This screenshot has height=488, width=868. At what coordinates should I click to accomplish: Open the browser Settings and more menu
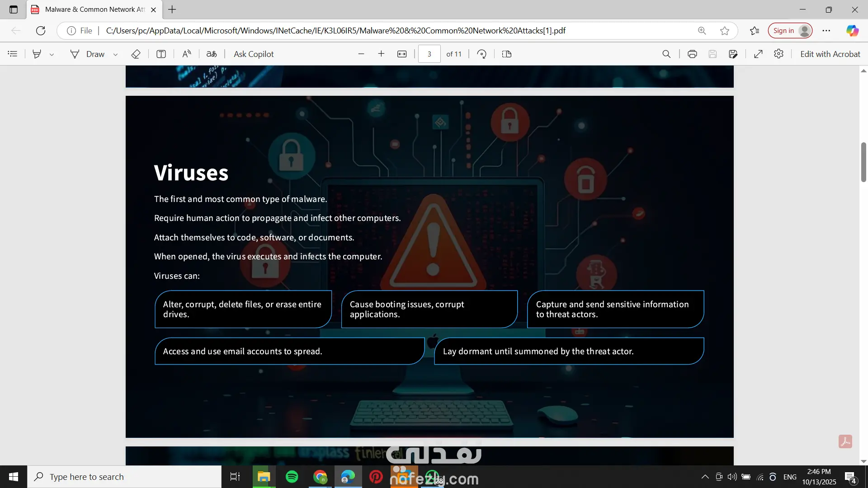[826, 31]
